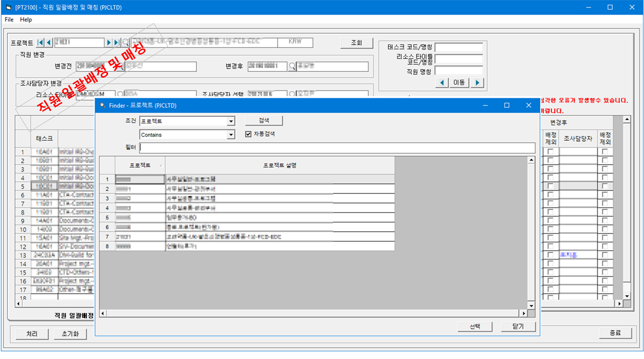Viewport: 644px width, 359px height.
Task: Maximize the Finder dialog
Action: (x=507, y=105)
